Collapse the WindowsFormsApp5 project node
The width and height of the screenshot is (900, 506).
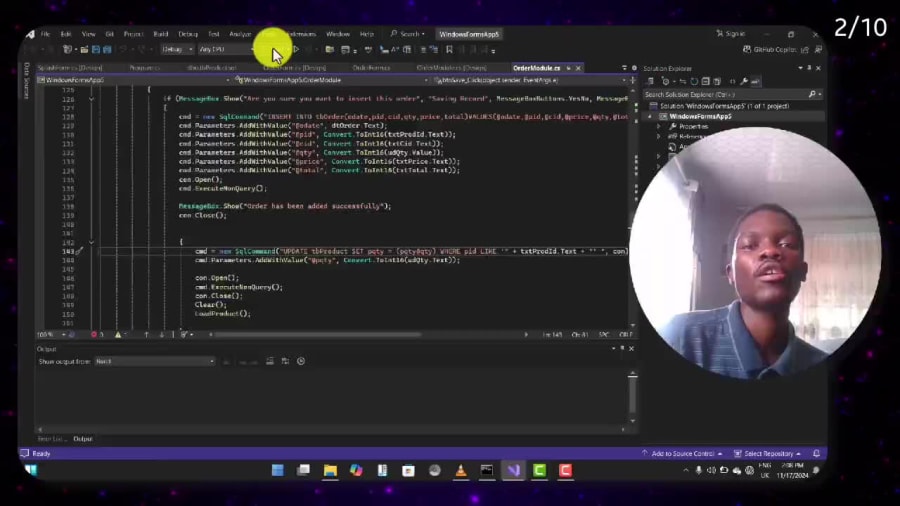pos(650,116)
